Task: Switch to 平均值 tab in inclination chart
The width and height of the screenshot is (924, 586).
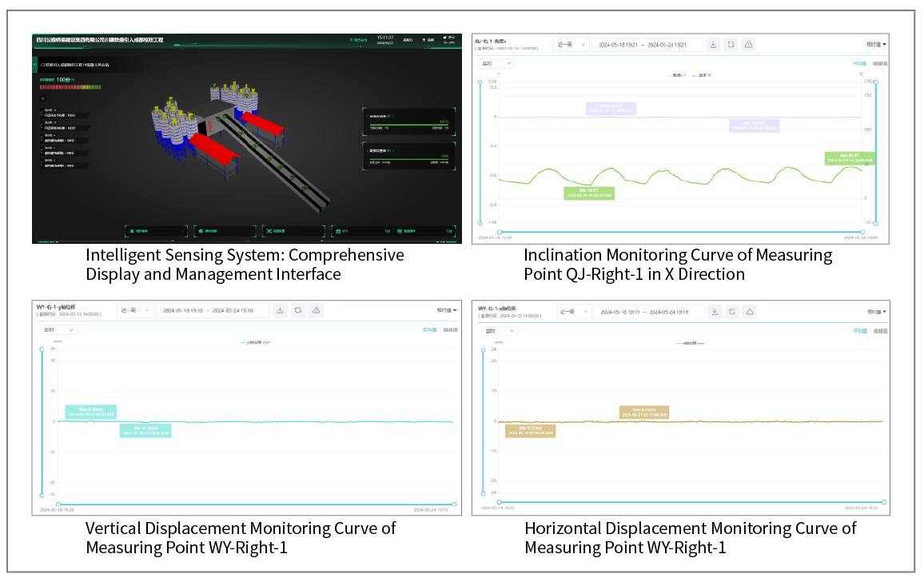Action: [858, 62]
